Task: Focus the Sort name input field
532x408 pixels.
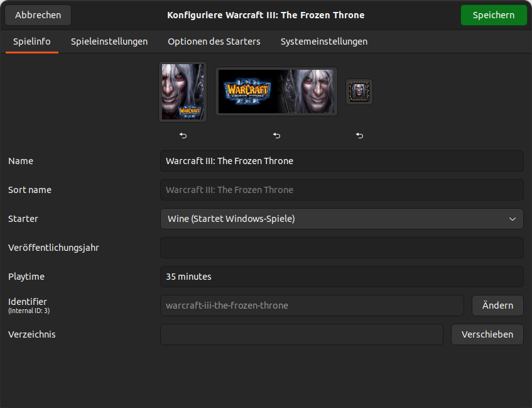Action: (342, 190)
